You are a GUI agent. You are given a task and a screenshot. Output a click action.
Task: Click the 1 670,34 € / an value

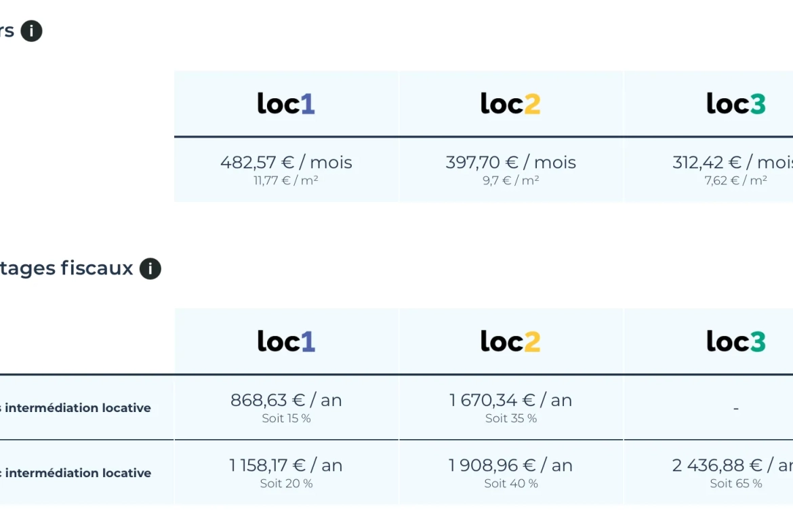(511, 400)
